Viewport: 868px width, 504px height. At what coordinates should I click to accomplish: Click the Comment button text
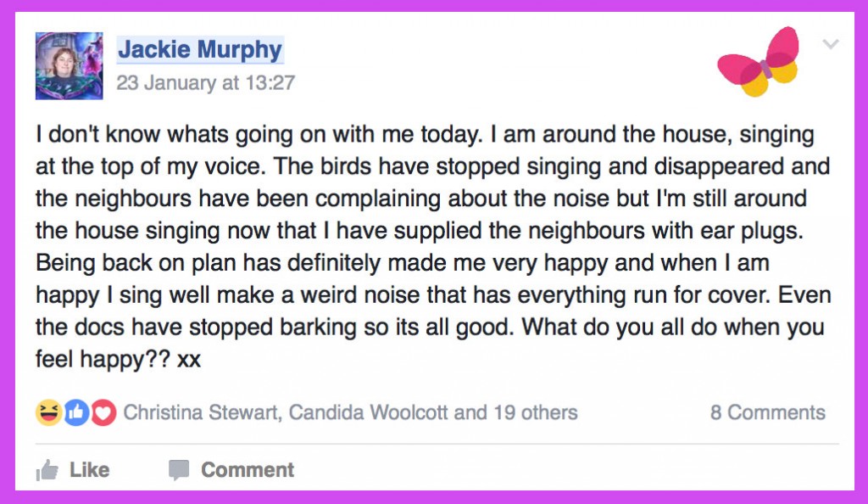(248, 470)
